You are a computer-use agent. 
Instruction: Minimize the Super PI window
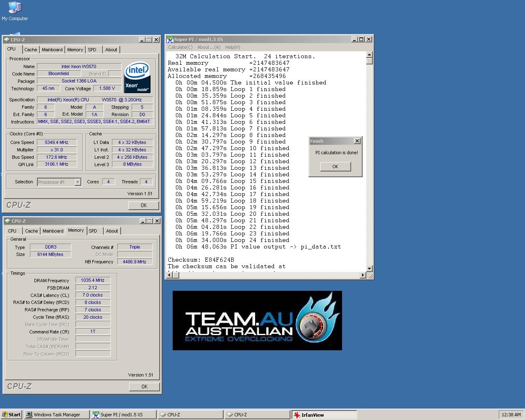[x=354, y=39]
